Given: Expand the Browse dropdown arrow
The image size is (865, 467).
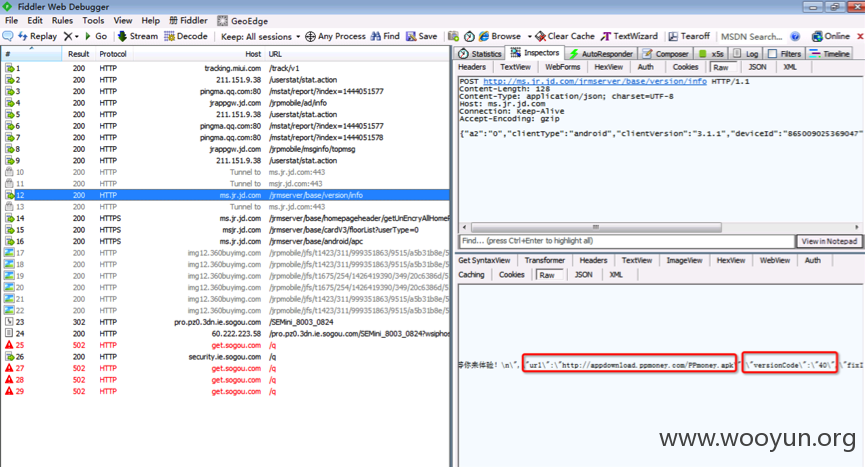Looking at the screenshot, I should [530, 36].
